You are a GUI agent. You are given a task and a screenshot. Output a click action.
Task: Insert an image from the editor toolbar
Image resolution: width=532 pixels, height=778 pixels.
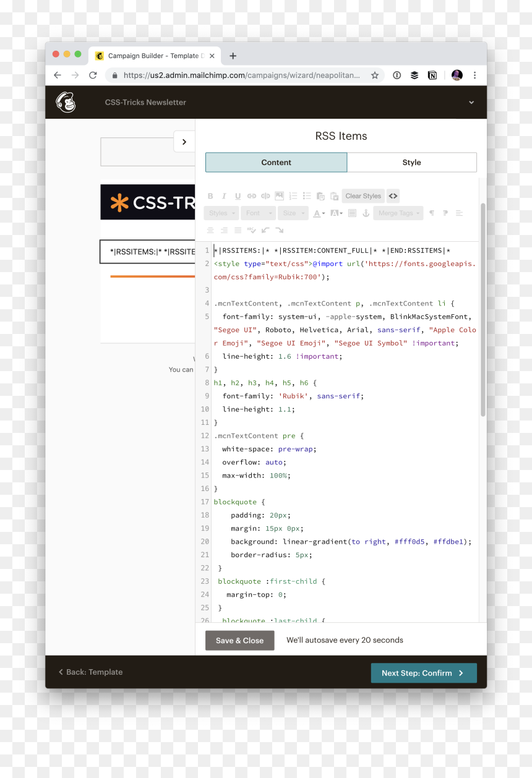279,196
